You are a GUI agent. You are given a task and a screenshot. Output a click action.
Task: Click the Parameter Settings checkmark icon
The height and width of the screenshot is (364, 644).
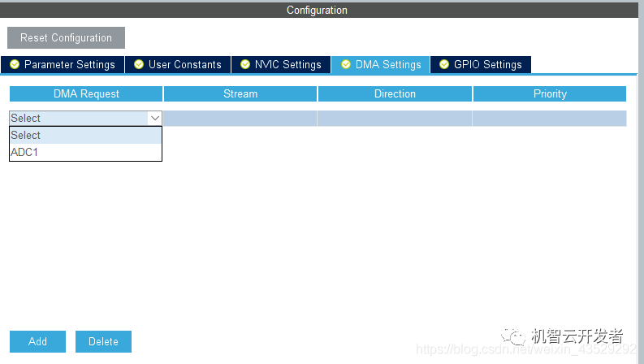click(x=15, y=64)
